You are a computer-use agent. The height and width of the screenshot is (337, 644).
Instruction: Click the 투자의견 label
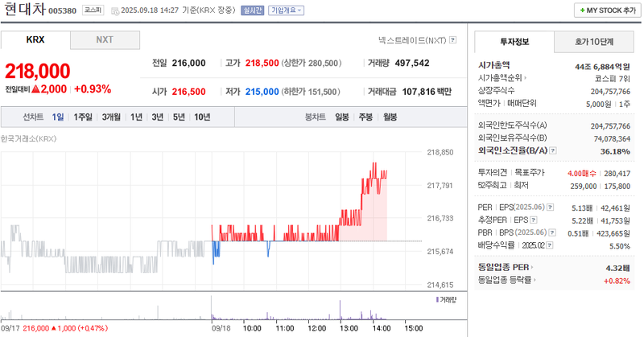[493, 172]
